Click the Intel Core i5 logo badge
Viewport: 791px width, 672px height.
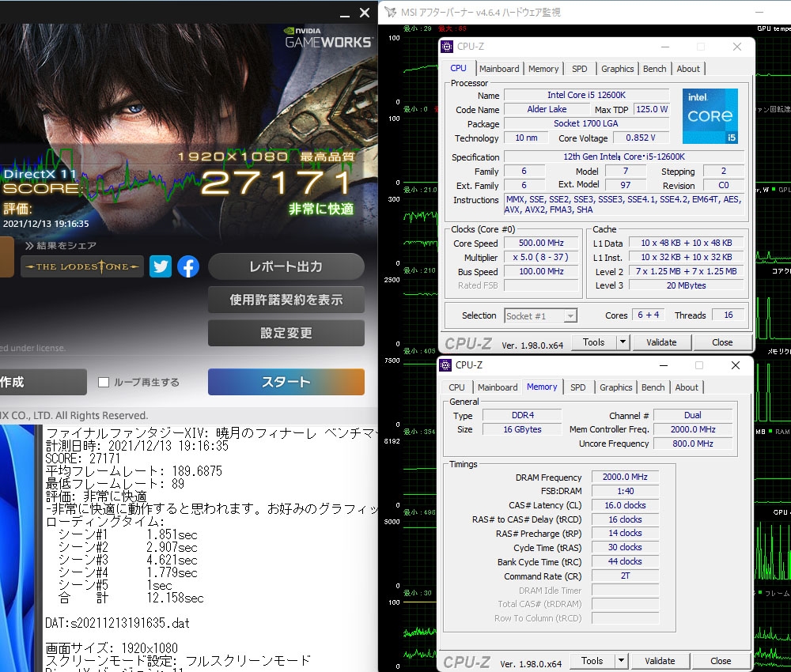[710, 116]
